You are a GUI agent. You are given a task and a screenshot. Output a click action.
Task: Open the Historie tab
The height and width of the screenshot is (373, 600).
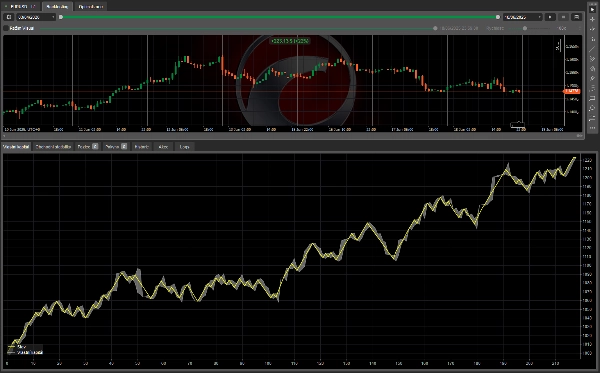(x=141, y=147)
